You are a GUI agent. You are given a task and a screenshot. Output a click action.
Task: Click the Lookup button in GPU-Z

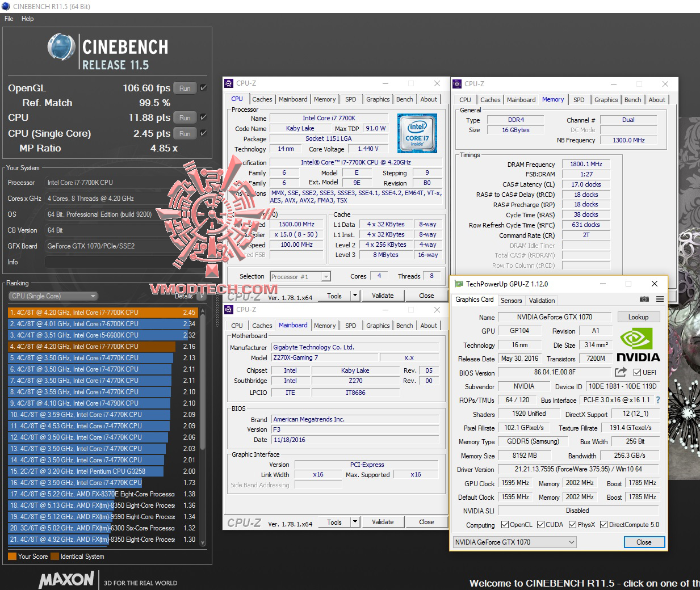[638, 317]
